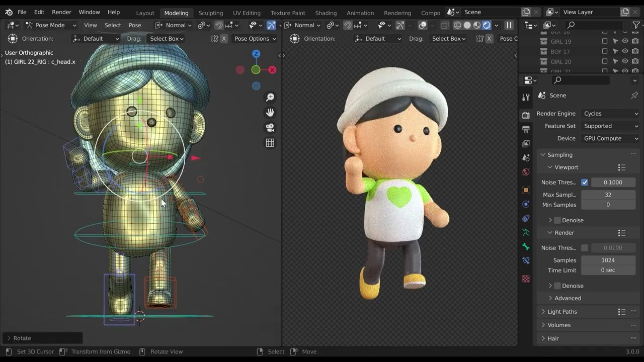
Task: Click the Scene name field in header
Action: pyautogui.click(x=490, y=12)
